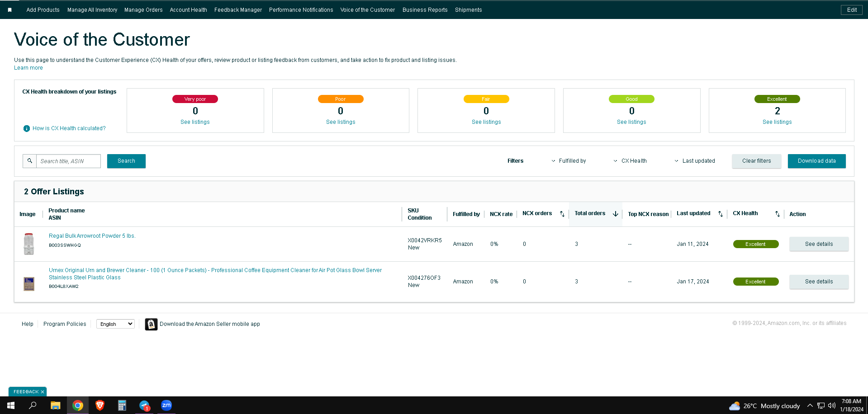
Task: Open the Urnex Urn and Brewer Cleaner image
Action: [29, 284]
